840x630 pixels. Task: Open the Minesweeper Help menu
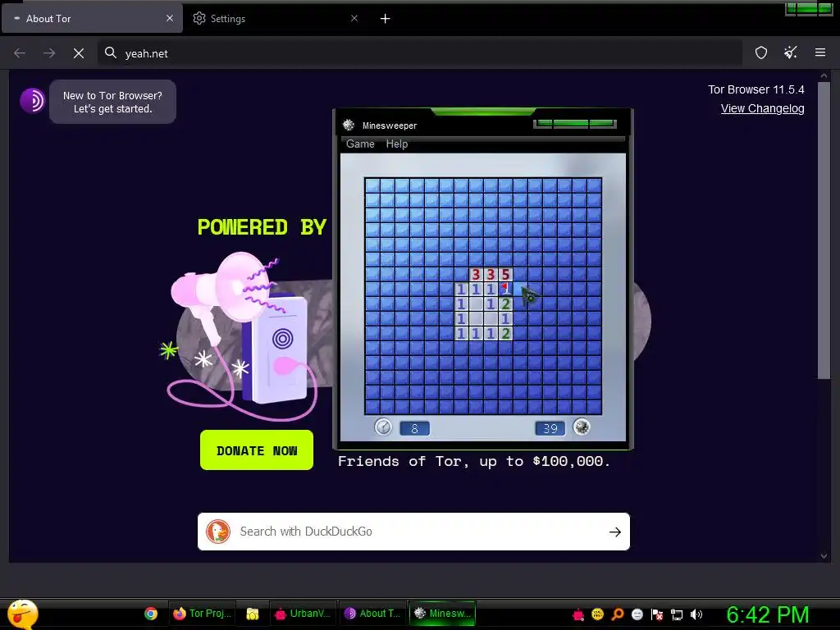(x=397, y=144)
